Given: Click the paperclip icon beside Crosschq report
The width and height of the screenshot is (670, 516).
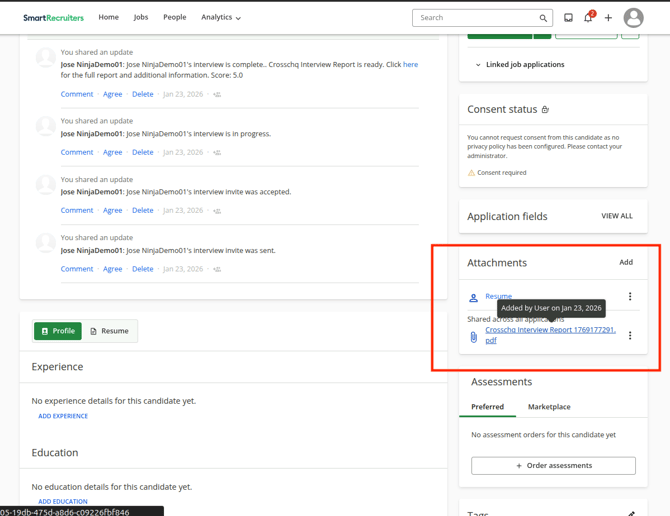Looking at the screenshot, I should [x=474, y=337].
